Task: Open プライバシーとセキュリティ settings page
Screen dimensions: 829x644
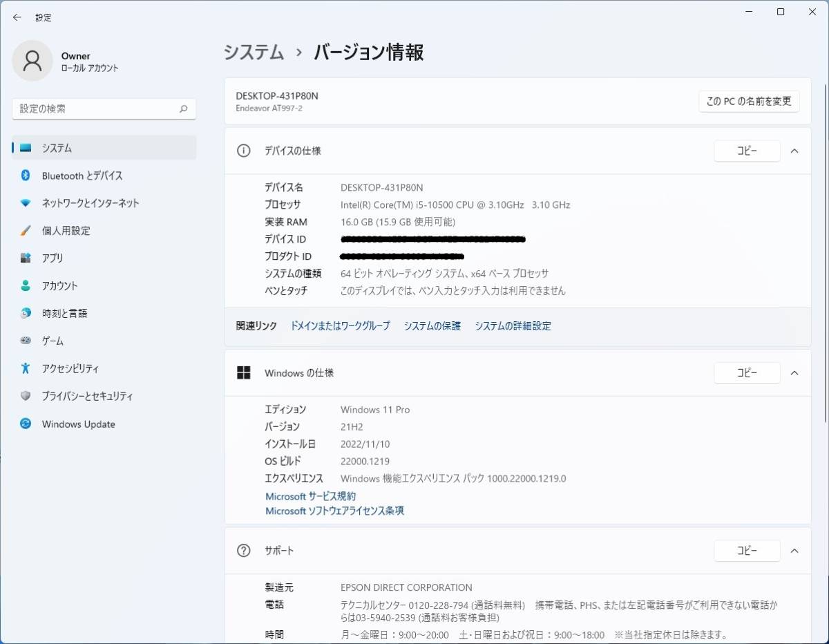Action: point(104,396)
